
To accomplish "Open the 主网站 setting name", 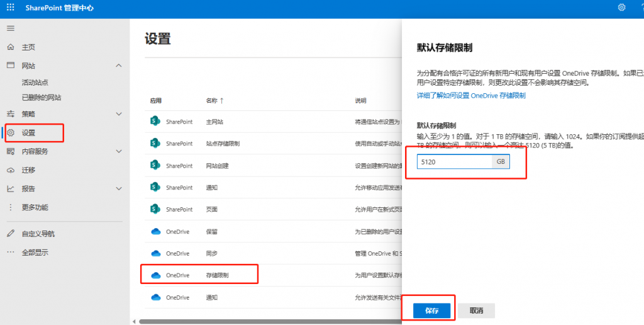I will pyautogui.click(x=214, y=122).
